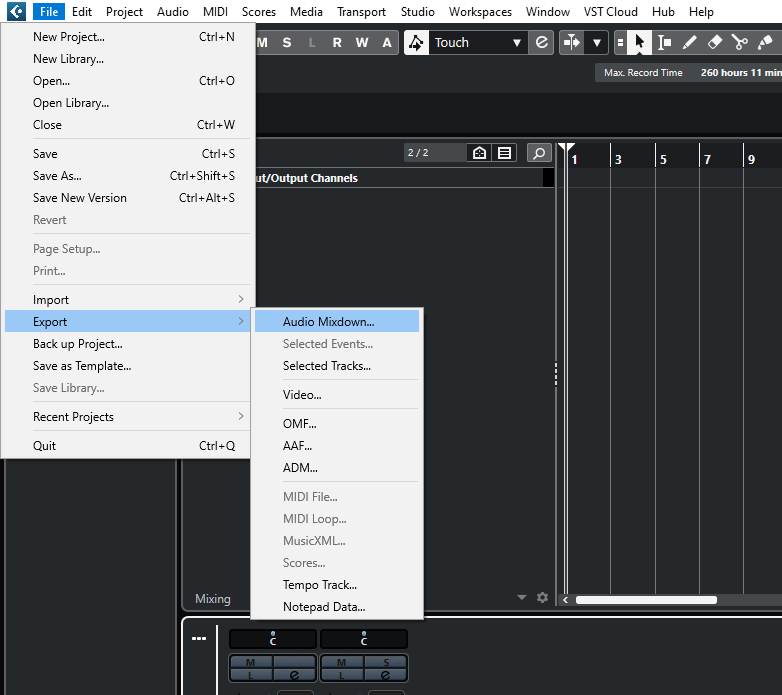Open channel settings 'e' on first mixer channel
Image resolution: width=782 pixels, height=695 pixels.
(294, 675)
